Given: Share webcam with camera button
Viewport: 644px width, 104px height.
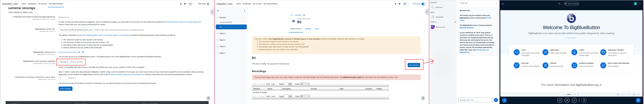Looking at the screenshot, I should pyautogui.click(x=567, y=100).
